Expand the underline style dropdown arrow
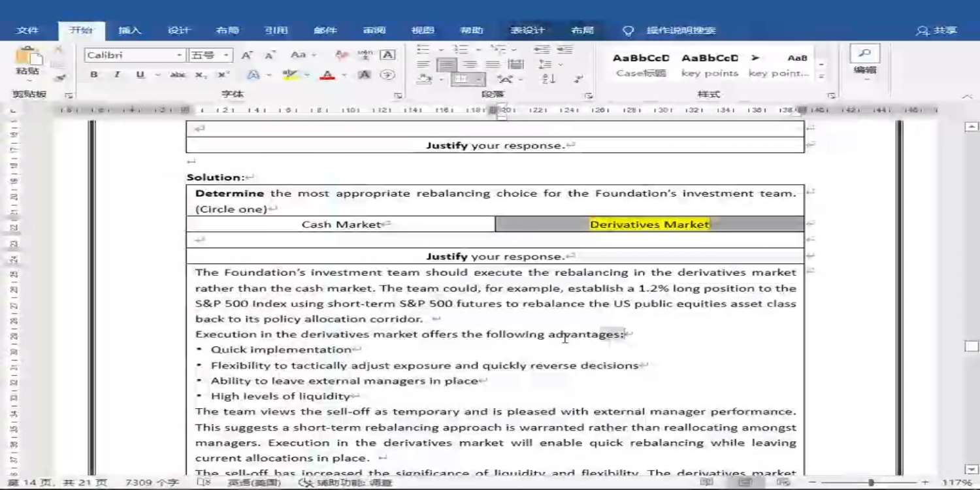 [157, 75]
